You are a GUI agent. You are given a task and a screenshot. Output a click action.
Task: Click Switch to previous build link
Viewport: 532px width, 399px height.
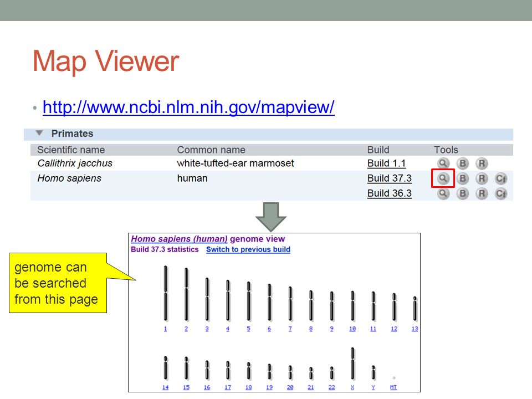pyautogui.click(x=248, y=249)
